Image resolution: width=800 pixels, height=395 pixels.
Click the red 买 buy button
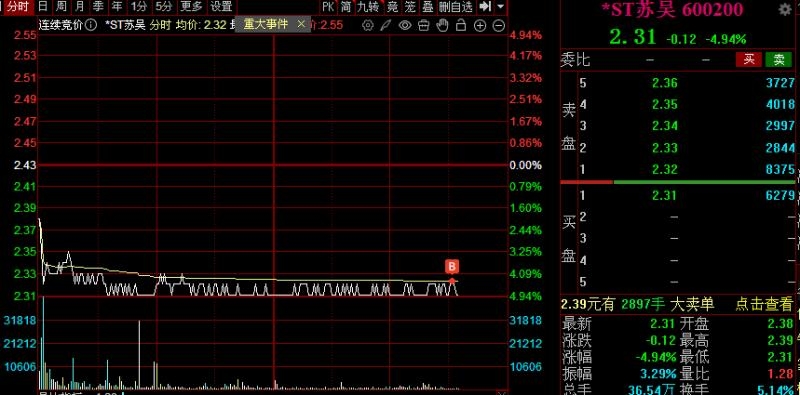(x=748, y=59)
